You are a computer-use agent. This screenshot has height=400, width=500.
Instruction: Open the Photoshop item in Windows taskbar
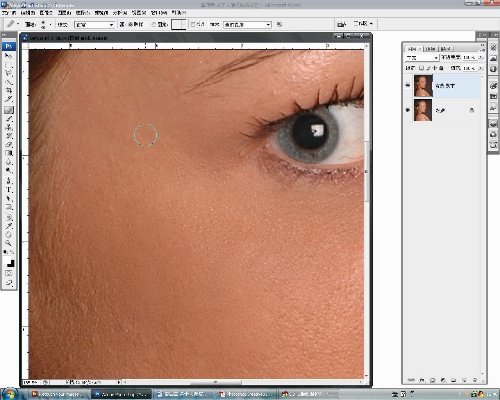(121, 394)
